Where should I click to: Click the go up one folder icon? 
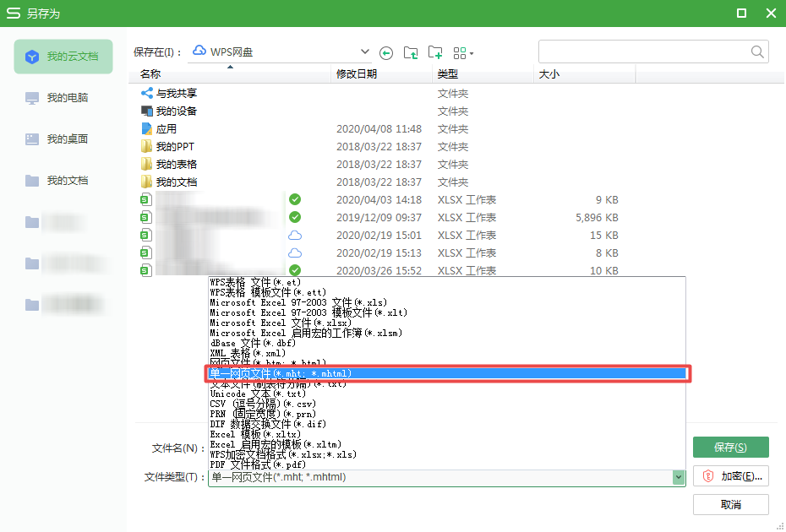point(411,52)
